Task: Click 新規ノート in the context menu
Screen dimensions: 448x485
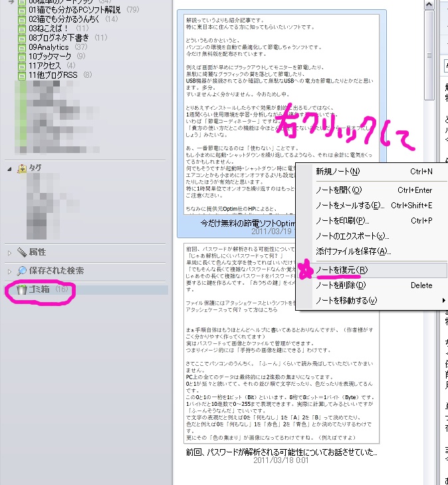Action: (x=339, y=172)
